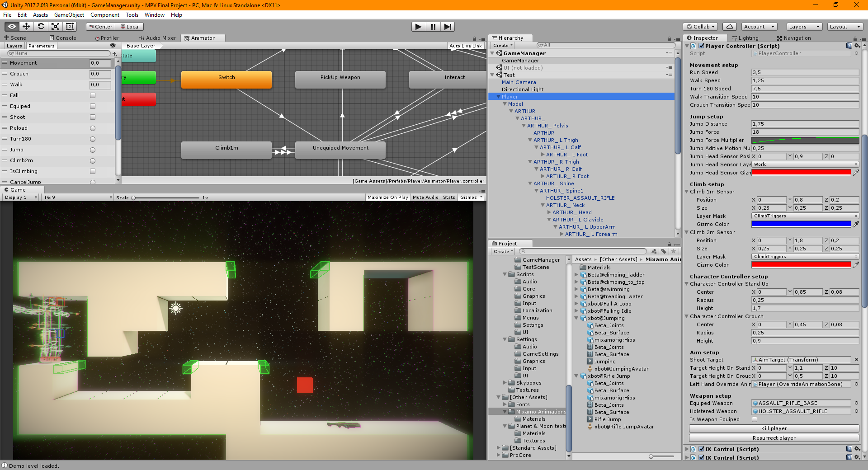Click the Step frame button
This screenshot has width=868, height=470.
[447, 27]
